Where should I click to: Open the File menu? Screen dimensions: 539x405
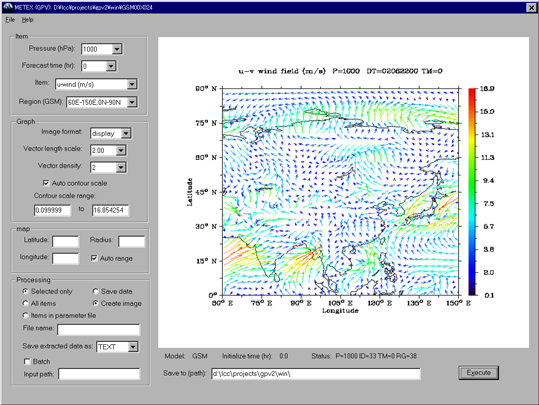click(10, 20)
